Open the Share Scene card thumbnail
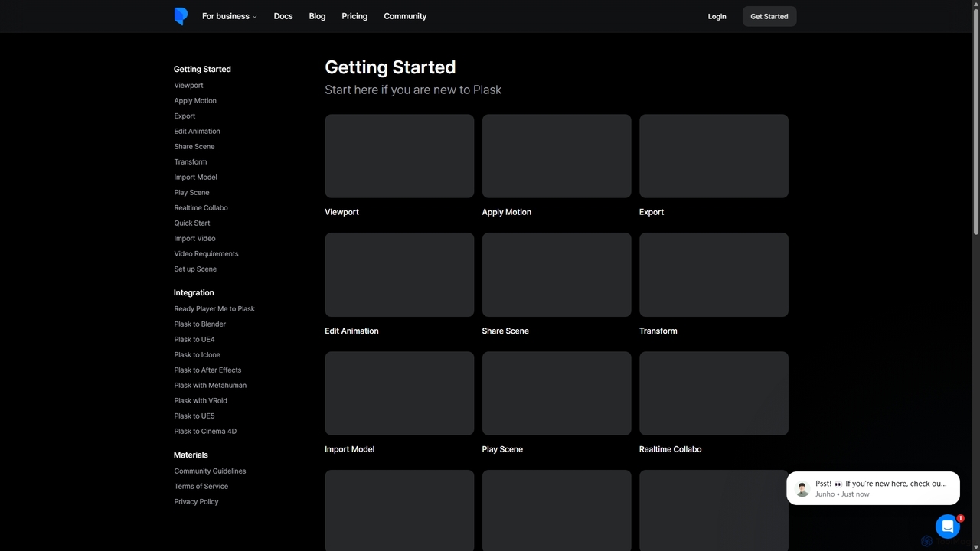The height and width of the screenshot is (551, 980). click(557, 275)
